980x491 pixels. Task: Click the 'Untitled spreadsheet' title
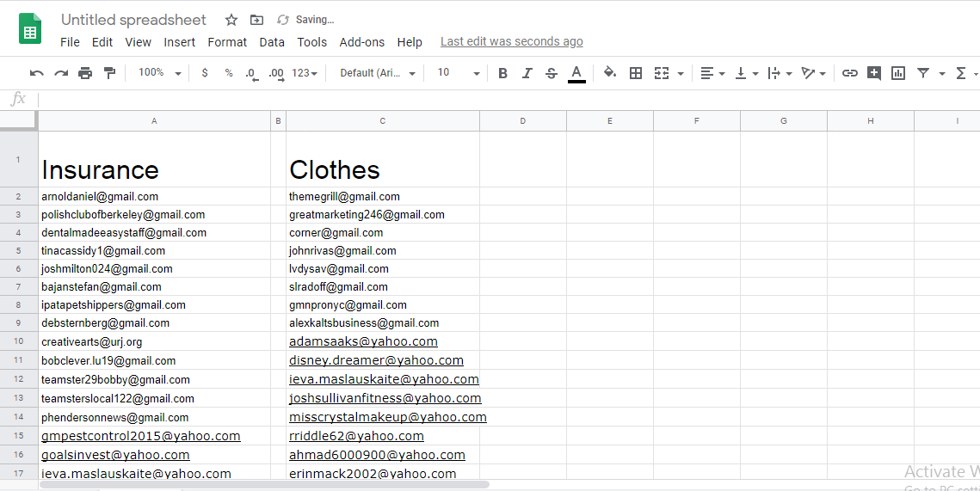133,20
